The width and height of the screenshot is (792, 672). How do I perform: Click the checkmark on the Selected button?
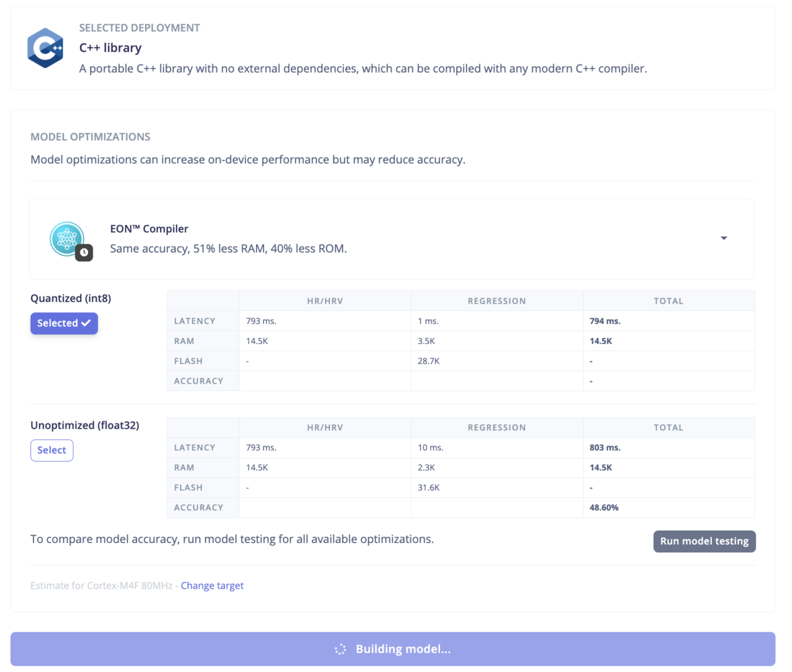point(86,323)
